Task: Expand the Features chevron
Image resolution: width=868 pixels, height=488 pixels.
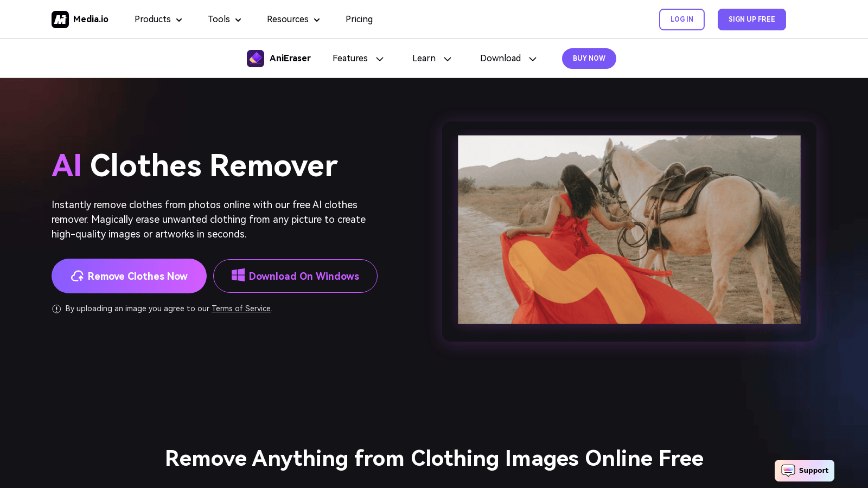Action: (x=380, y=59)
